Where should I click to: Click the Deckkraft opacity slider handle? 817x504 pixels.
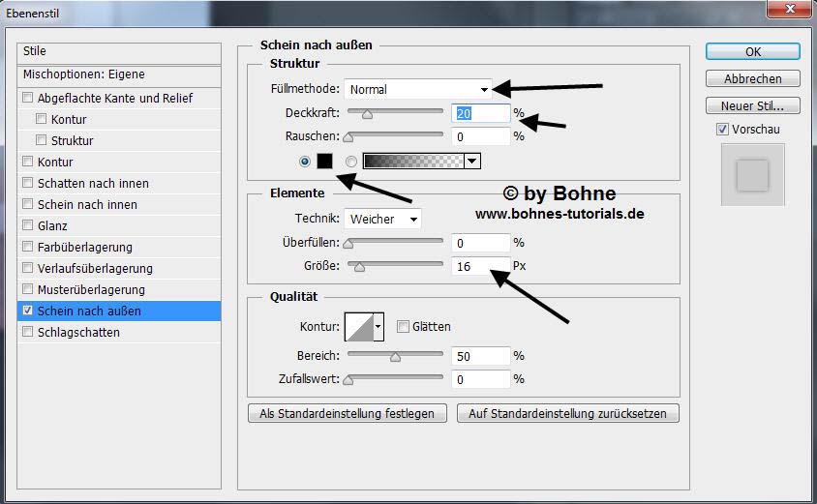(x=367, y=114)
